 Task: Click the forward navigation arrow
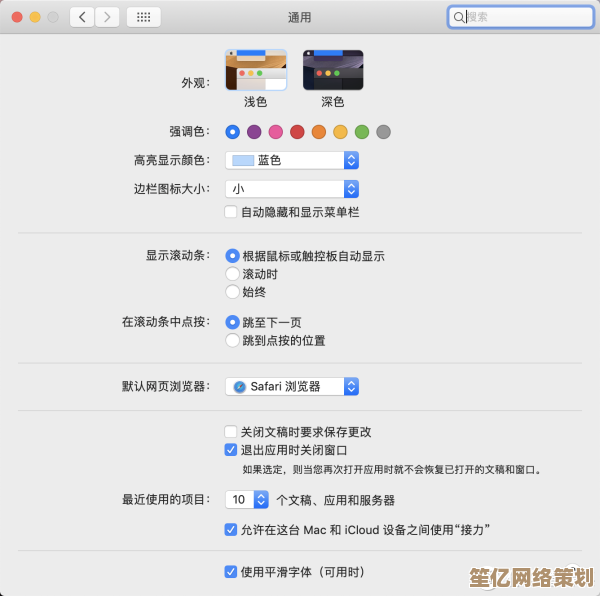coord(107,17)
